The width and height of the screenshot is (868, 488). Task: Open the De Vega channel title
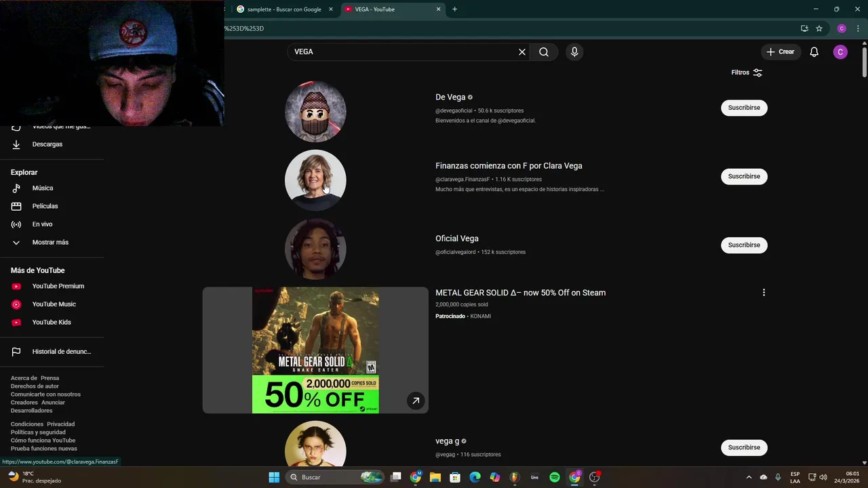(450, 97)
